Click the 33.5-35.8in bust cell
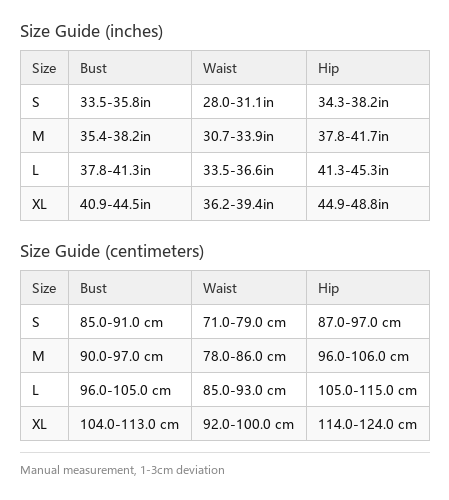The image size is (449, 500). (x=130, y=102)
